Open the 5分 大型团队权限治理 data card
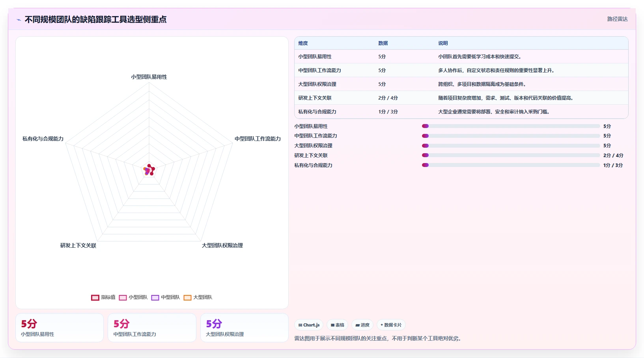 point(245,328)
